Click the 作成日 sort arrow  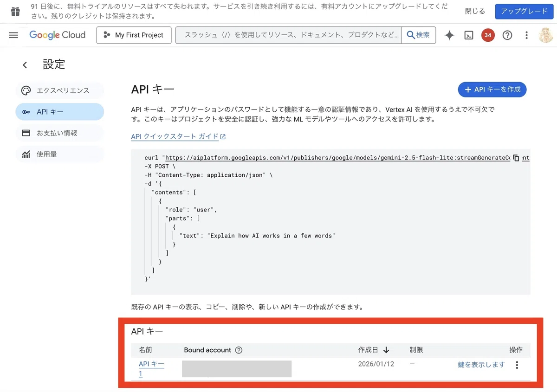point(386,350)
